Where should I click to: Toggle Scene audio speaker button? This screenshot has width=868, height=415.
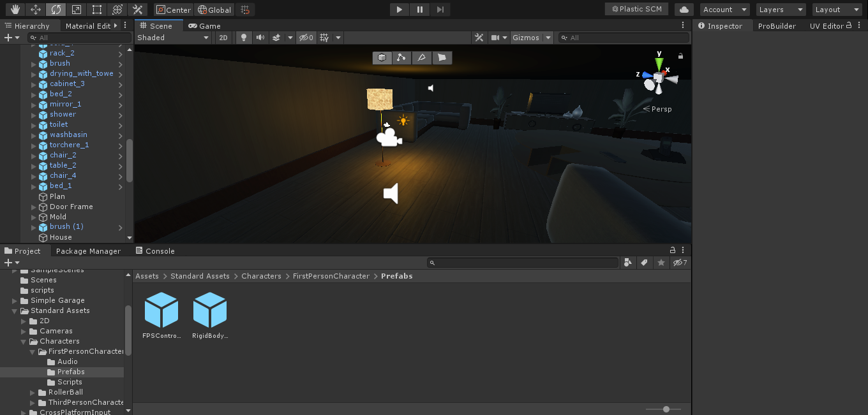coord(260,38)
